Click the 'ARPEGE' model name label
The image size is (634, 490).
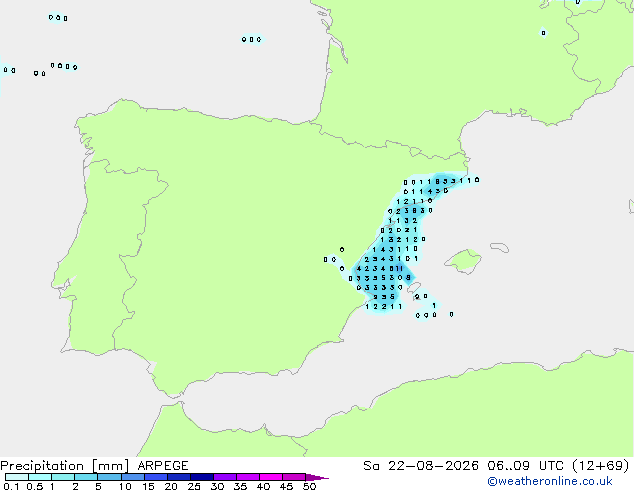163,466
